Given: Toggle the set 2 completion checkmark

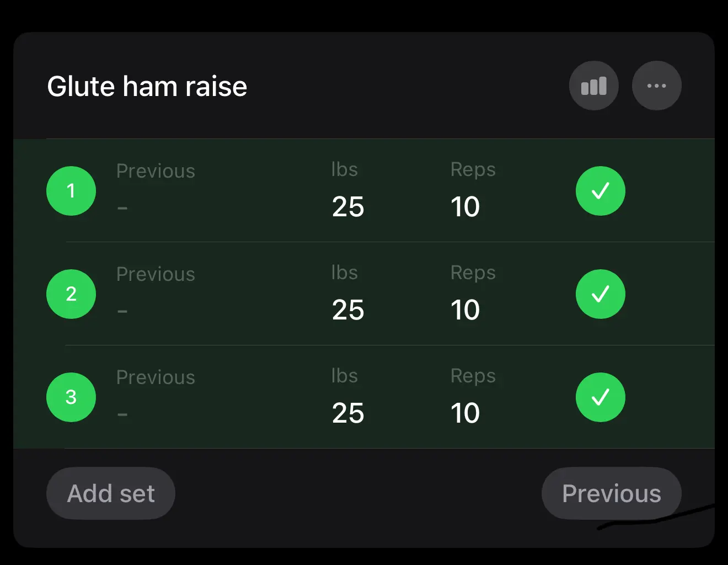Looking at the screenshot, I should [600, 294].
